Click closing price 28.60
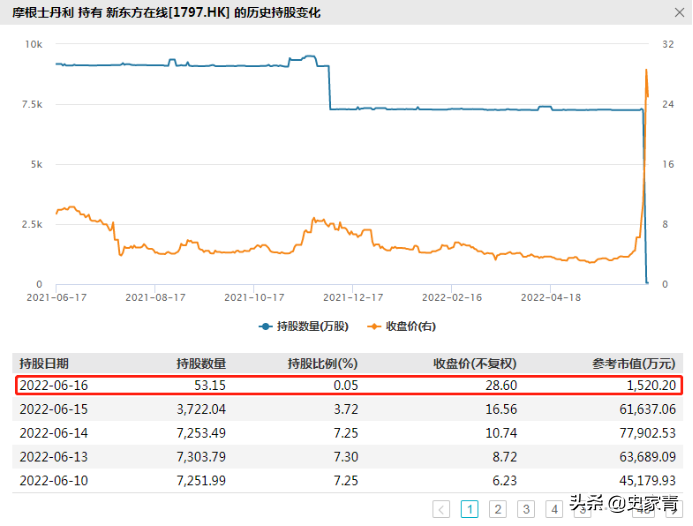 501,385
